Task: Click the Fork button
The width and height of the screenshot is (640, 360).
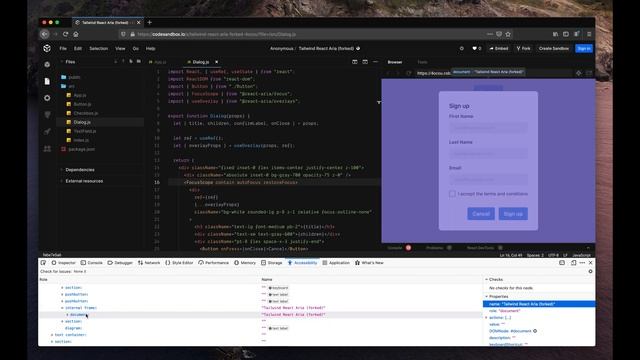Action: (523, 49)
